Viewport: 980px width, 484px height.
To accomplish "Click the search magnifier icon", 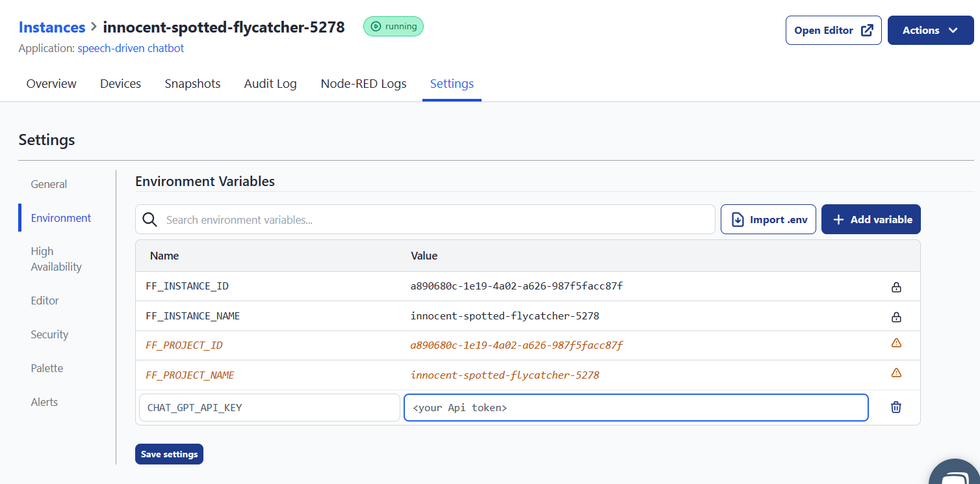I will 149,219.
